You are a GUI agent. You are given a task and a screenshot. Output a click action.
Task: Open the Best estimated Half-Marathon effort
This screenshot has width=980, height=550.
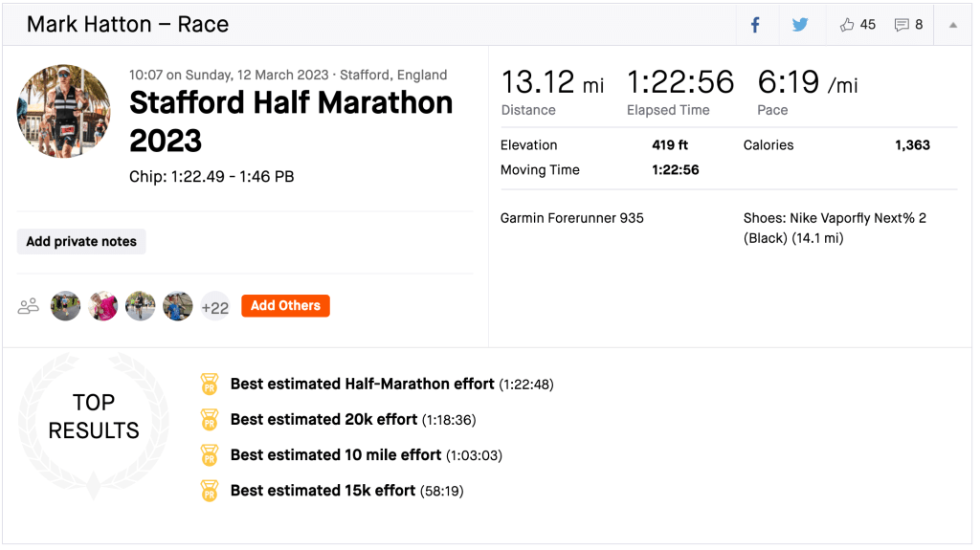pyautogui.click(x=362, y=385)
